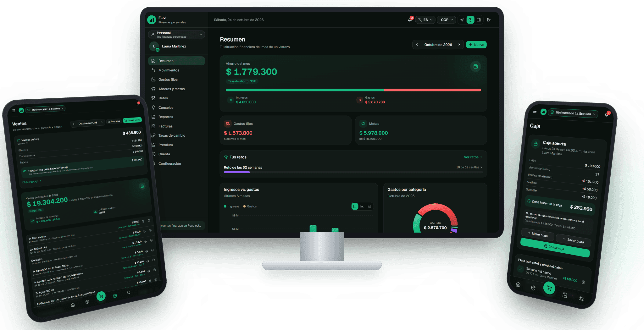Open Reportes in the sidebar
This screenshot has width=644, height=330.
[176, 117]
